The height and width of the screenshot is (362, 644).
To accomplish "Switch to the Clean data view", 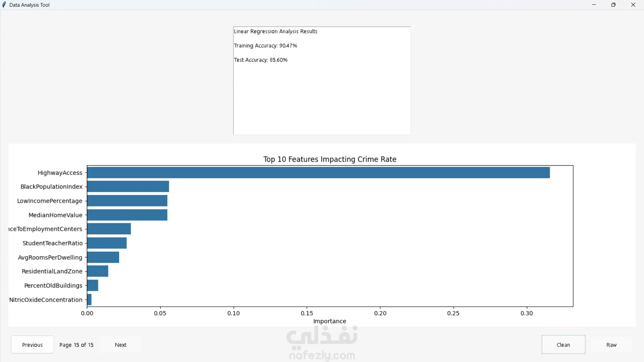I will [563, 345].
